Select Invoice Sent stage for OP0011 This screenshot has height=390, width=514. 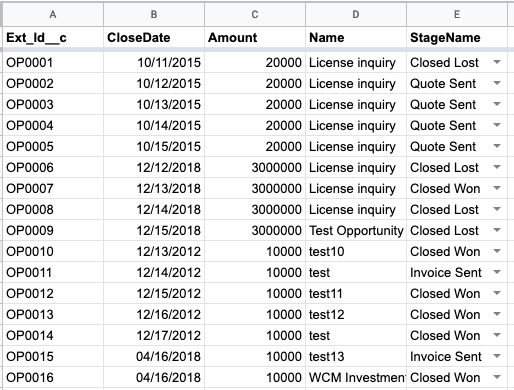point(457,272)
